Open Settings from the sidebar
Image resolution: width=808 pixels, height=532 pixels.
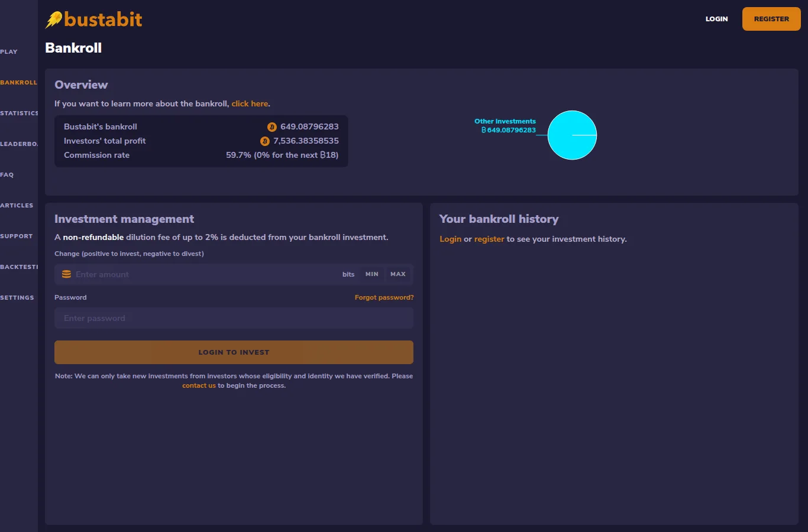coord(17,298)
